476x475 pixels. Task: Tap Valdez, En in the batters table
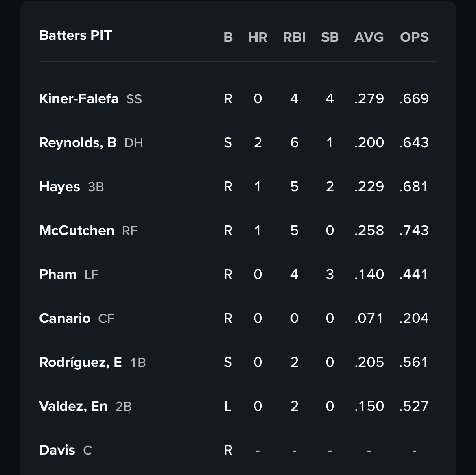tap(73, 406)
